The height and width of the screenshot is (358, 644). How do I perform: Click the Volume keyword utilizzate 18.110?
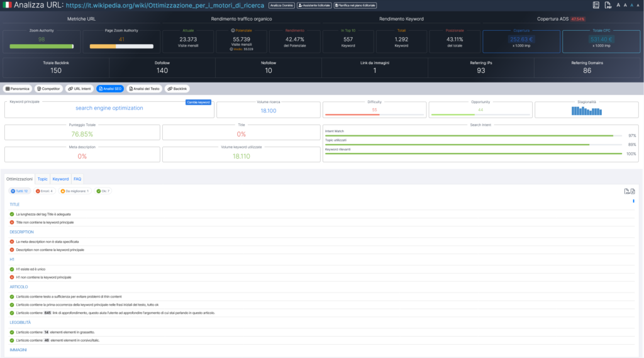[x=241, y=156]
